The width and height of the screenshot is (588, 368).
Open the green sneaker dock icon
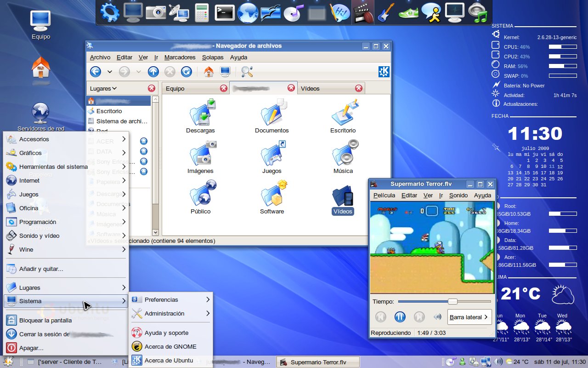point(408,12)
